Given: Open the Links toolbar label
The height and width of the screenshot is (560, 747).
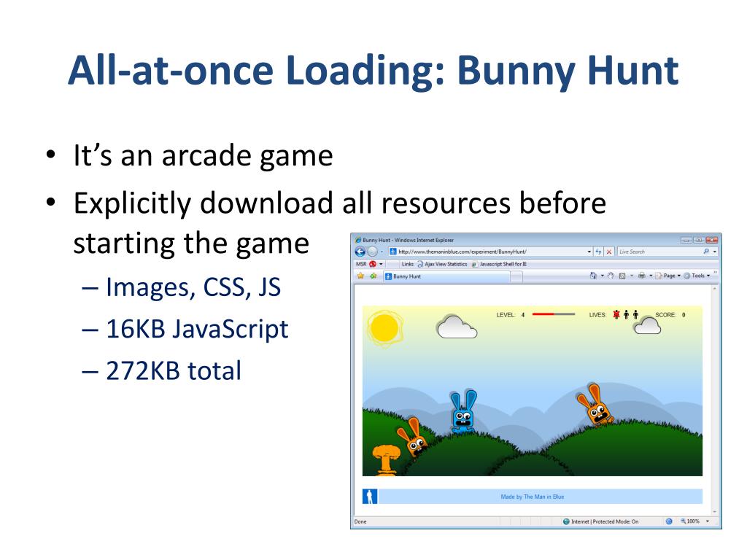Looking at the screenshot, I should click(407, 264).
